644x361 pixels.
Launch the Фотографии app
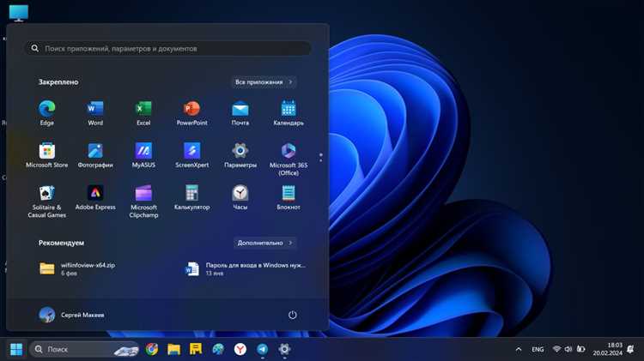[x=95, y=155]
